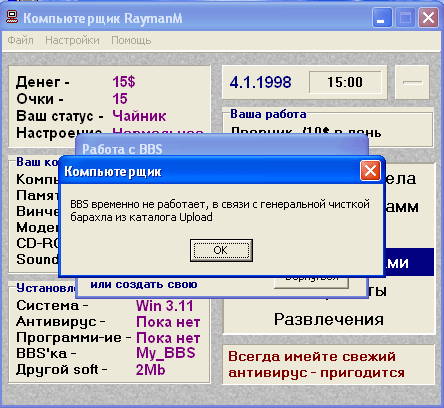Select Развлечения in the actions list
444x408 pixels.
(x=329, y=319)
